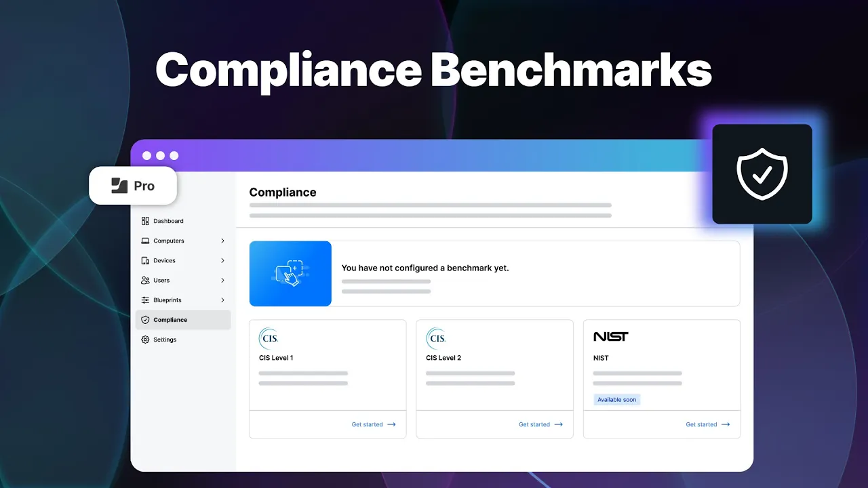Click the Dashboard grid icon in sidebar
Viewport: 868px width, 488px height.
[x=145, y=221]
